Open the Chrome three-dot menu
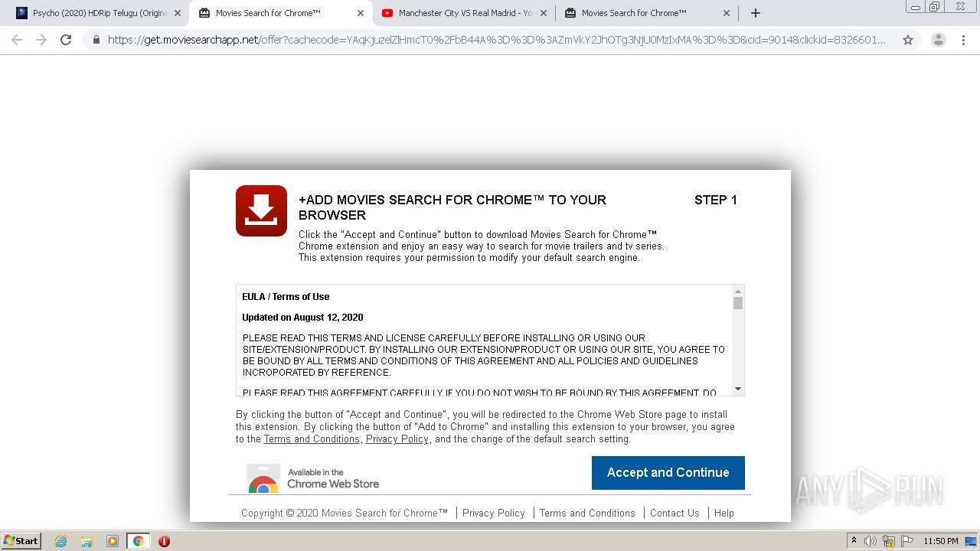Image resolution: width=980 pixels, height=551 pixels. 963,40
